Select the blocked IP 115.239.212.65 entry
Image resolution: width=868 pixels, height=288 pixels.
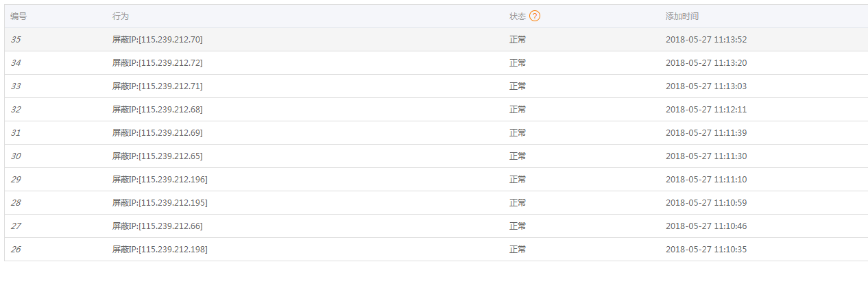158,156
